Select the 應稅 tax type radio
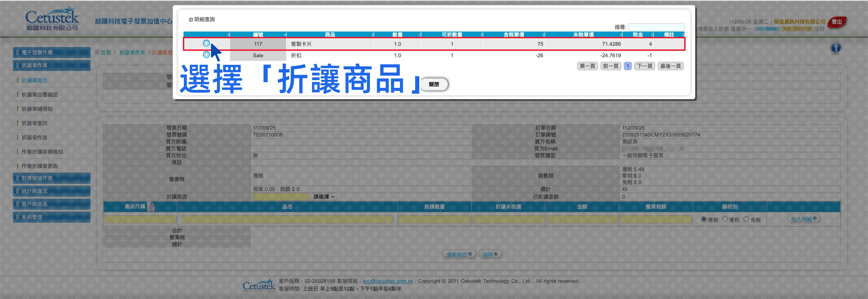 click(x=704, y=219)
